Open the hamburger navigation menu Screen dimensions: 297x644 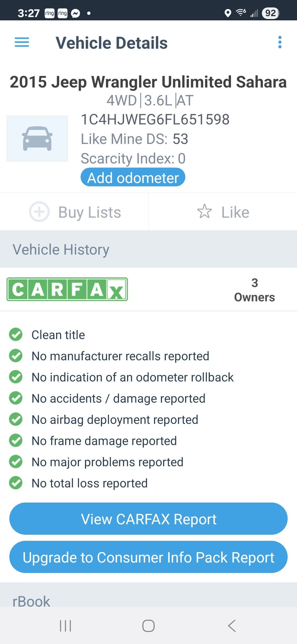coord(22,42)
